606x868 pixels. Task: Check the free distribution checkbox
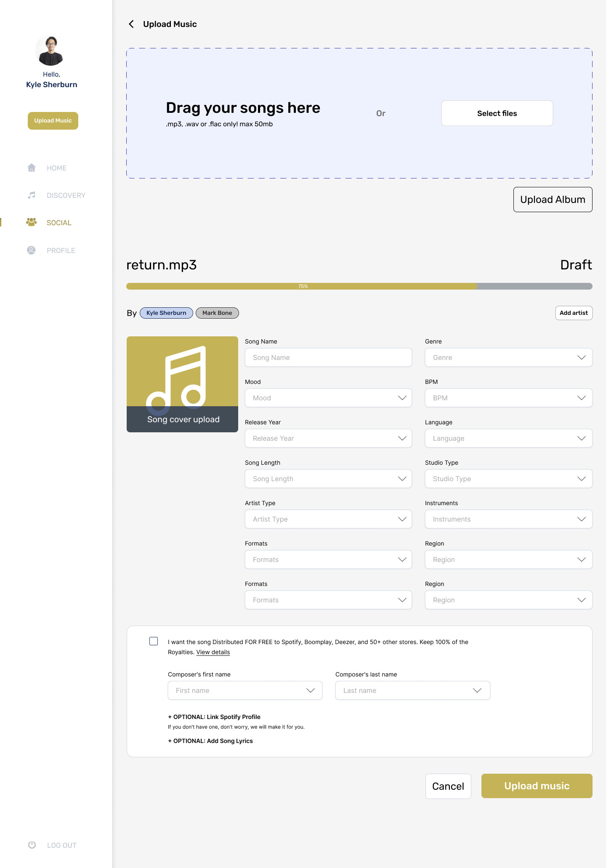(x=154, y=641)
